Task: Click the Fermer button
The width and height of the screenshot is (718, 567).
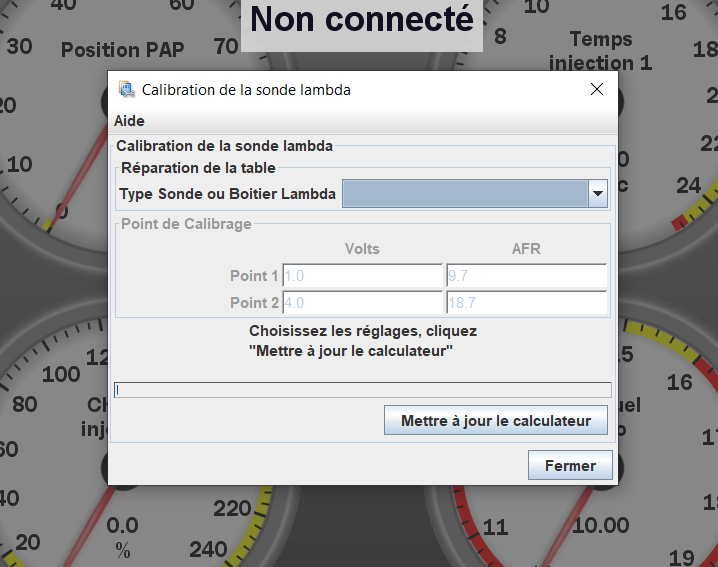Action: (x=570, y=465)
